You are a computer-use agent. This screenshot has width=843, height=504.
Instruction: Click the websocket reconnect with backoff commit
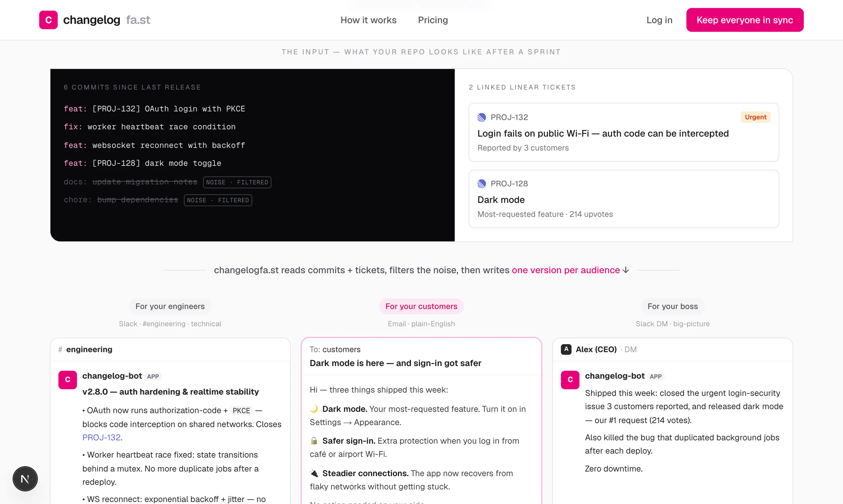click(154, 145)
